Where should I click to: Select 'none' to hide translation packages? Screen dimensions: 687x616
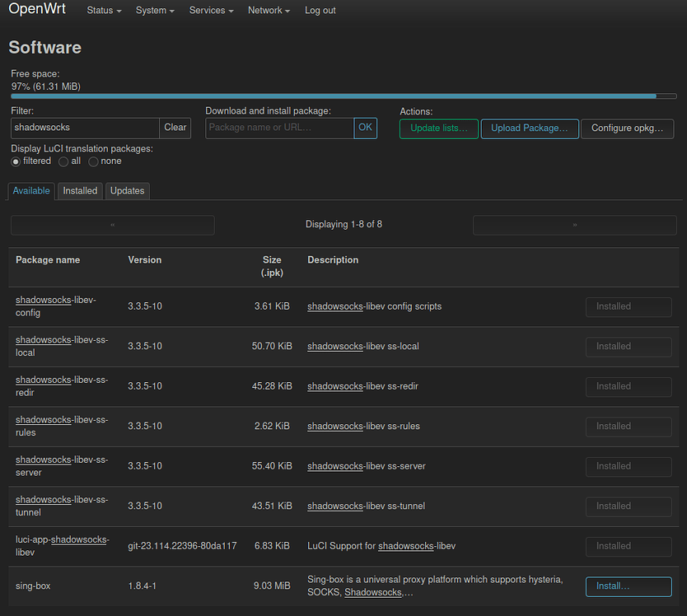coord(93,161)
